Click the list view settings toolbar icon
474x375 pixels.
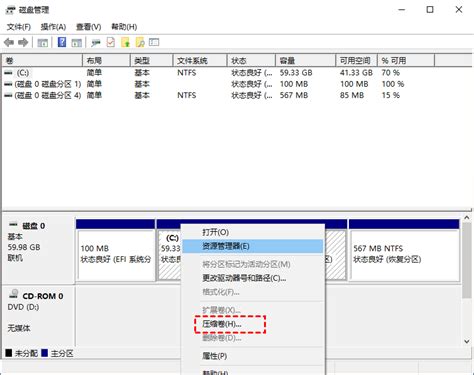154,42
